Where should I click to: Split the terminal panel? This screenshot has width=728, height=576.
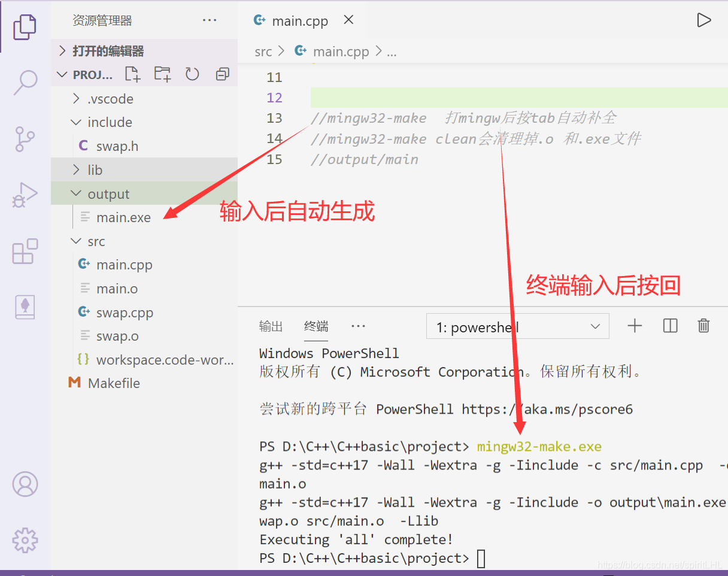671,326
